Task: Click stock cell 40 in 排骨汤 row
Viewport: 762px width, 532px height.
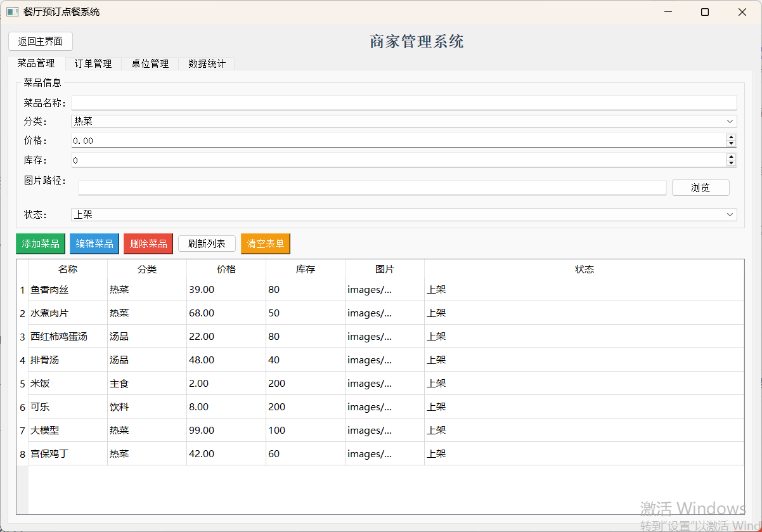Action: tap(306, 360)
